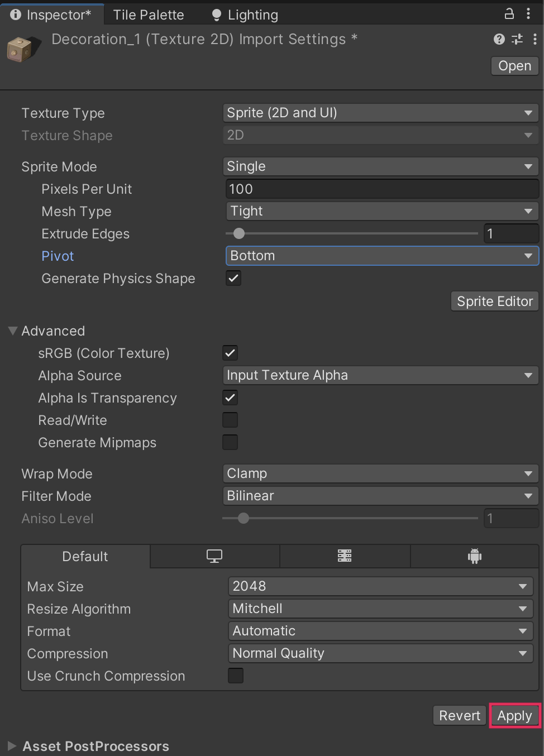544x756 pixels.
Task: Click the presets slider icon in header
Action: pyautogui.click(x=517, y=39)
